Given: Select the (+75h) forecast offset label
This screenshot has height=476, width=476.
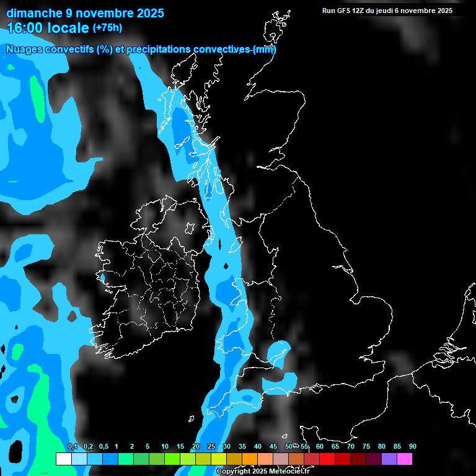Looking at the screenshot, I should pyautogui.click(x=107, y=28).
